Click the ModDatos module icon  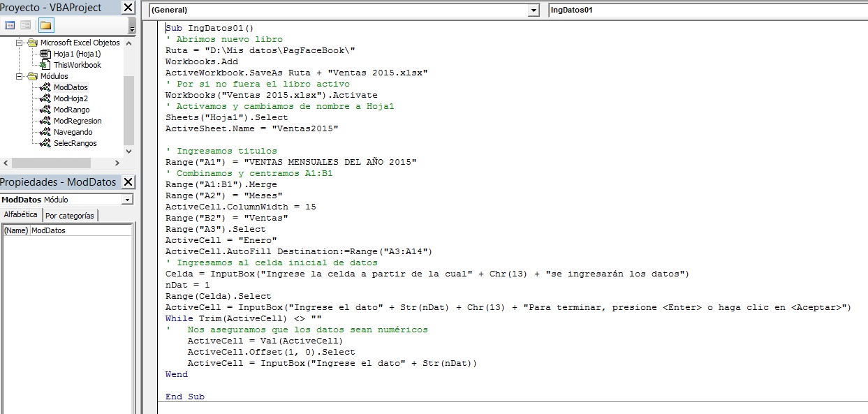pos(45,87)
